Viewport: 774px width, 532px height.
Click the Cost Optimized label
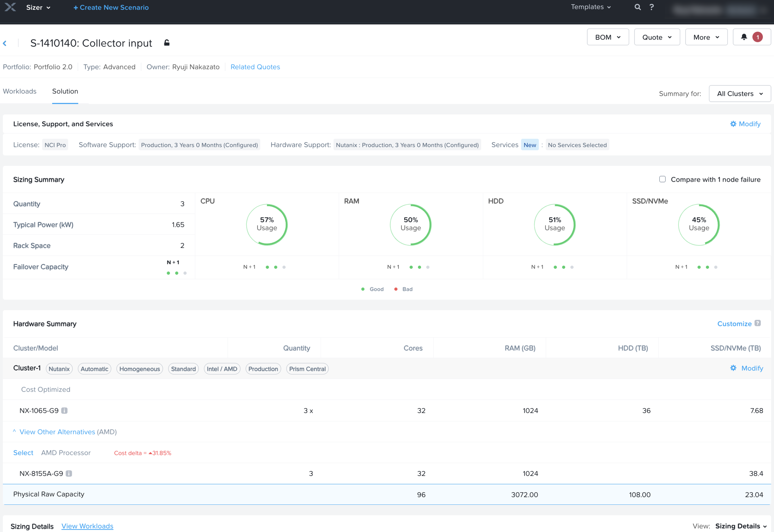point(46,389)
